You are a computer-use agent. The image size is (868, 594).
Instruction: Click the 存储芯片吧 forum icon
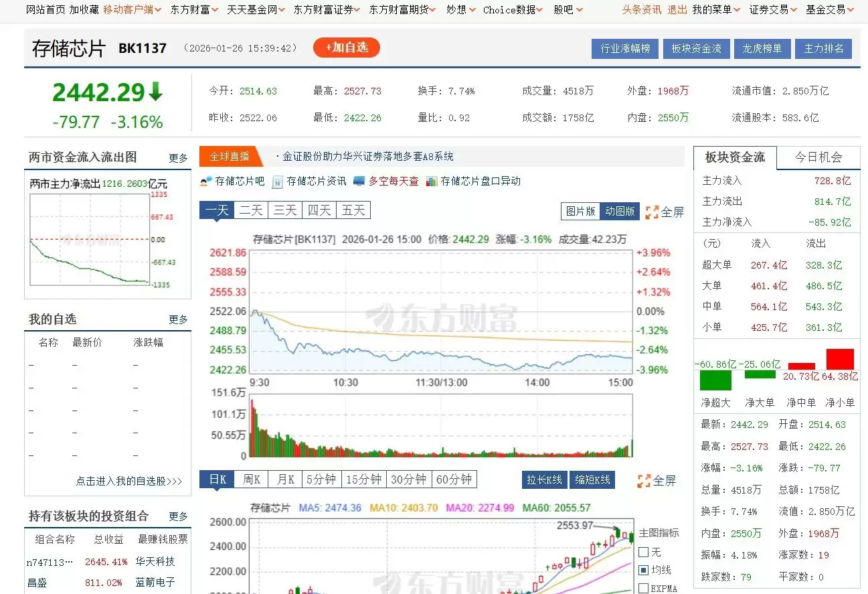point(206,181)
